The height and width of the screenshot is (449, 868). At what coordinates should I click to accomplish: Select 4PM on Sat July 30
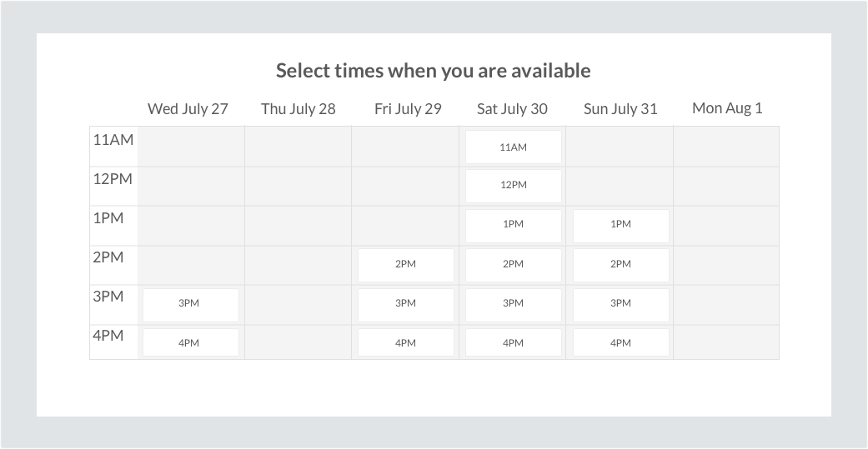click(x=513, y=342)
